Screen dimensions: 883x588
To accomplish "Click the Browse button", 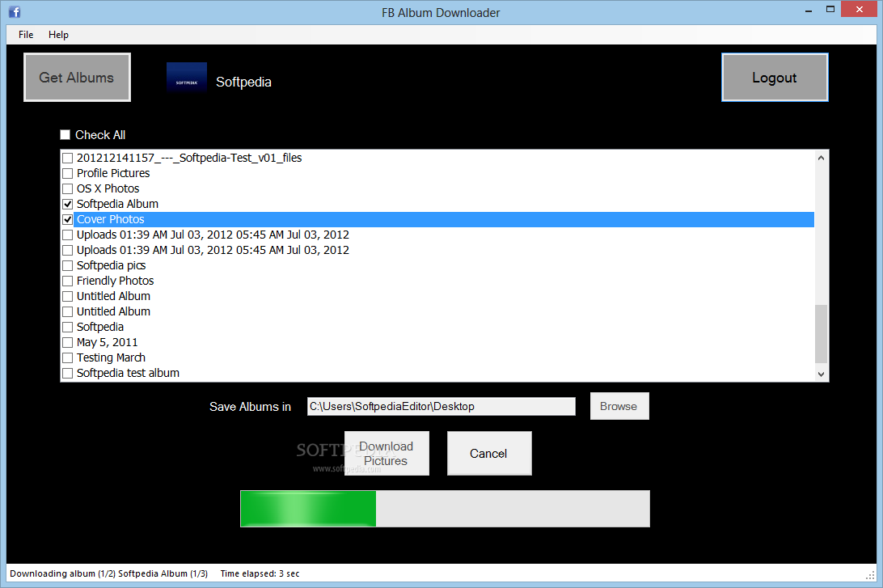I will coord(619,406).
